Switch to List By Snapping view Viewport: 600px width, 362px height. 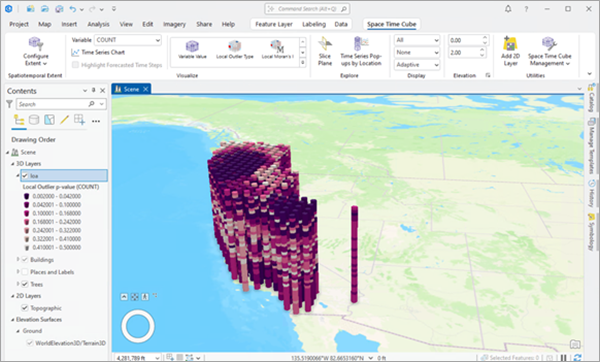click(80, 120)
